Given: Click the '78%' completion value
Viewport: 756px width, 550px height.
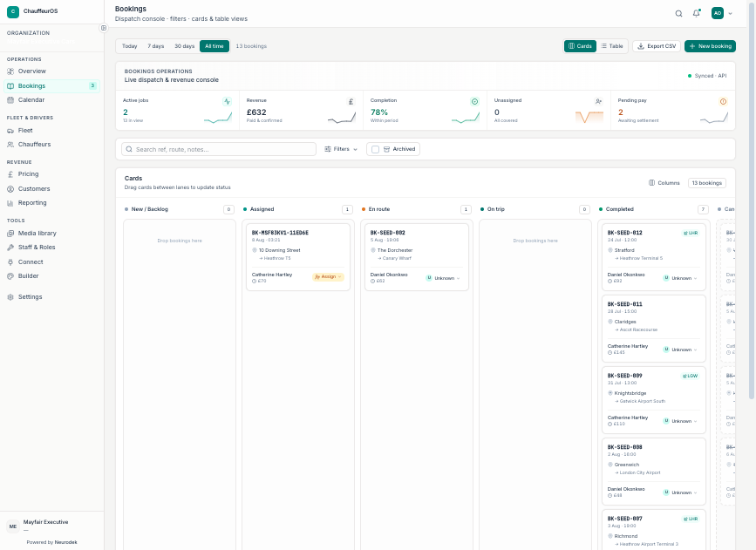Looking at the screenshot, I should tap(379, 112).
